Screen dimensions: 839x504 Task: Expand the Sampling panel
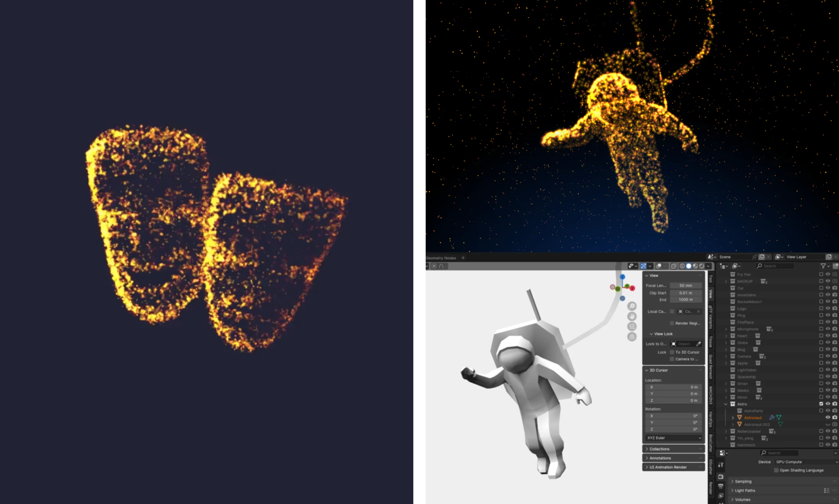tap(743, 481)
